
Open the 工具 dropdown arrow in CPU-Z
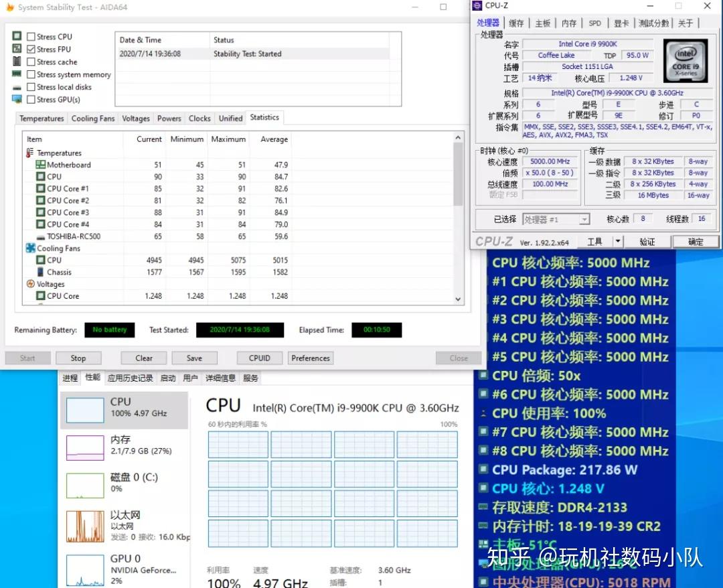click(x=617, y=242)
